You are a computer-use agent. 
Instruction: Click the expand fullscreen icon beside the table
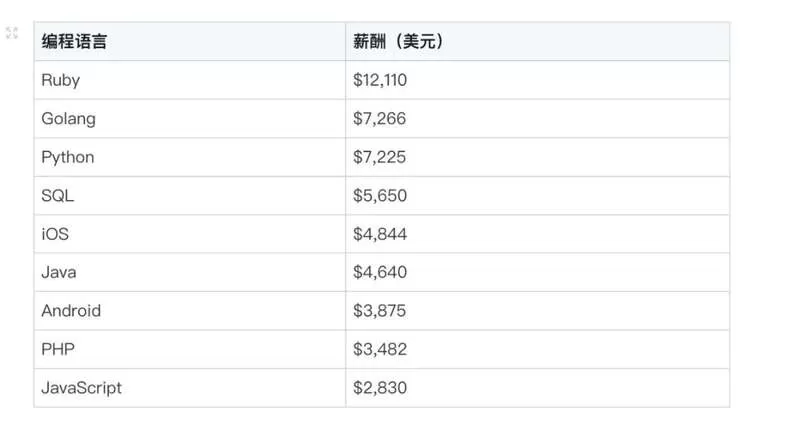pos(12,33)
